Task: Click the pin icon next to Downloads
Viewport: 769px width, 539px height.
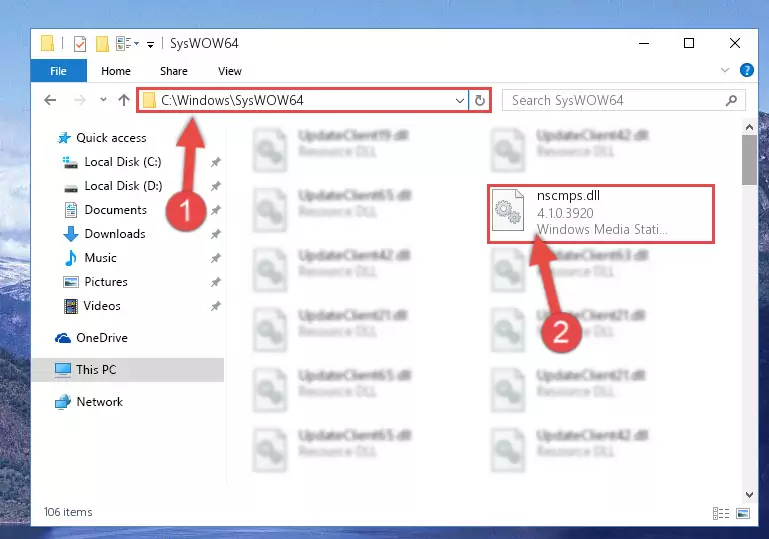Action: coord(215,234)
